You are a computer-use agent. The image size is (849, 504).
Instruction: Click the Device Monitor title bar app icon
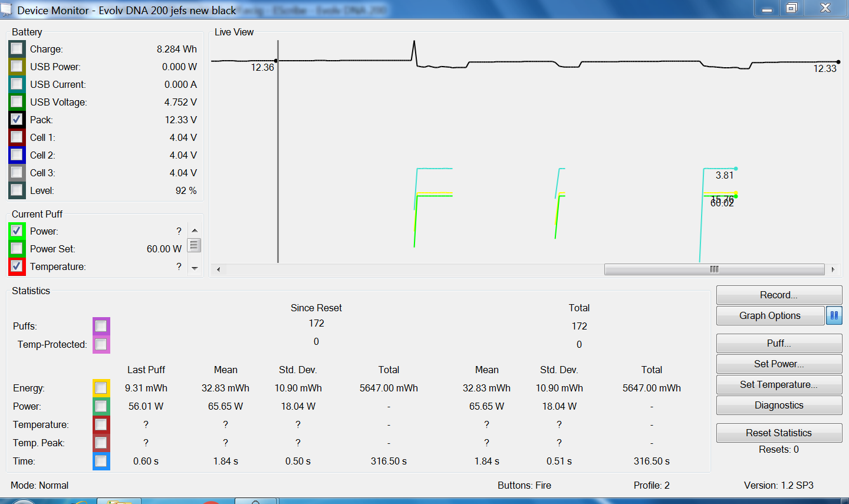pos(6,9)
